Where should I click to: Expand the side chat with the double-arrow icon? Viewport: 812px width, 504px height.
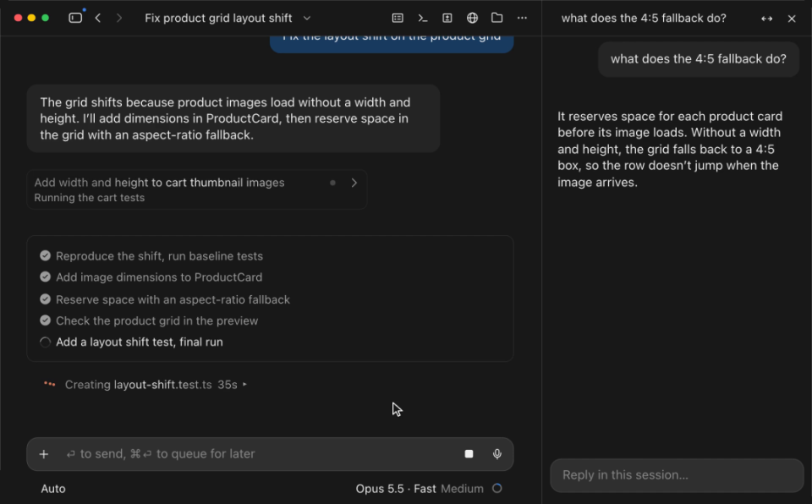click(767, 19)
